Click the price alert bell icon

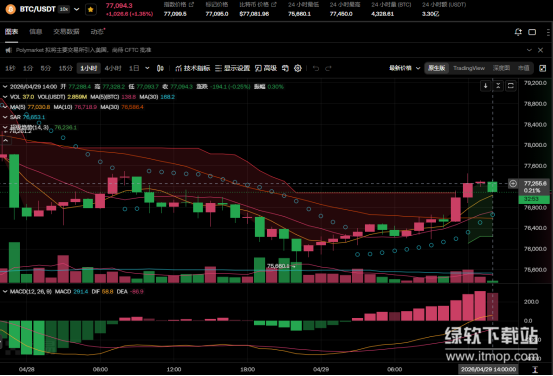click(x=518, y=32)
